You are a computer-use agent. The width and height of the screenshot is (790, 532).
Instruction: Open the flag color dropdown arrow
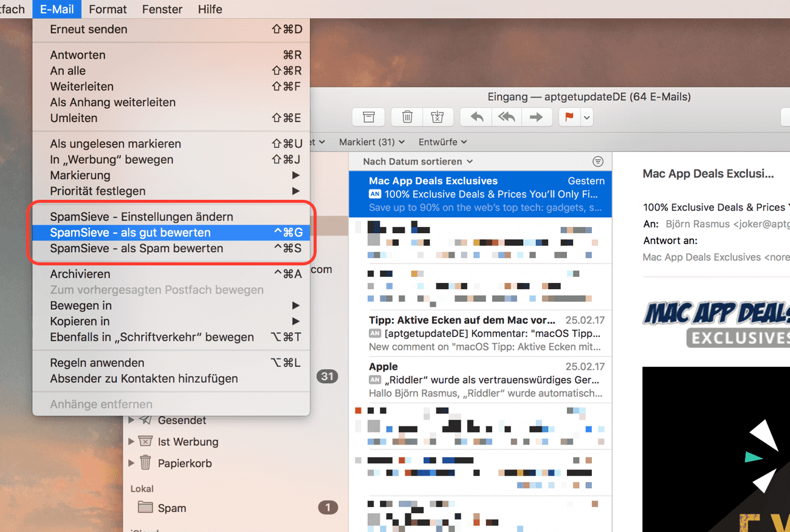click(x=586, y=117)
